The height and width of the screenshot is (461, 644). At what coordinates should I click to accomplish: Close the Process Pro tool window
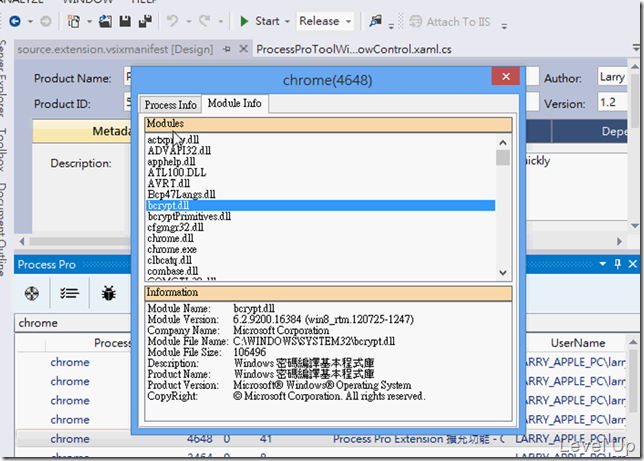(632, 264)
